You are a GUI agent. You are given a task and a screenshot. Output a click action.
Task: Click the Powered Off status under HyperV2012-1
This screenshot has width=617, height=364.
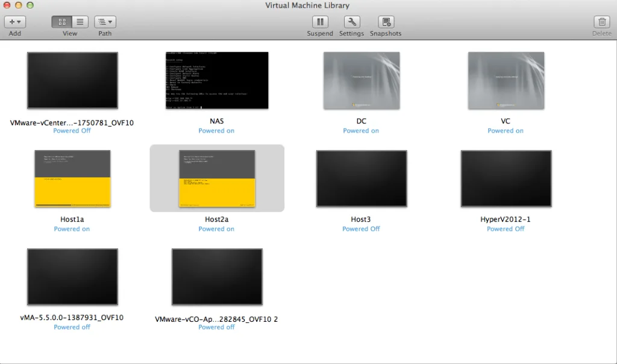coord(506,228)
